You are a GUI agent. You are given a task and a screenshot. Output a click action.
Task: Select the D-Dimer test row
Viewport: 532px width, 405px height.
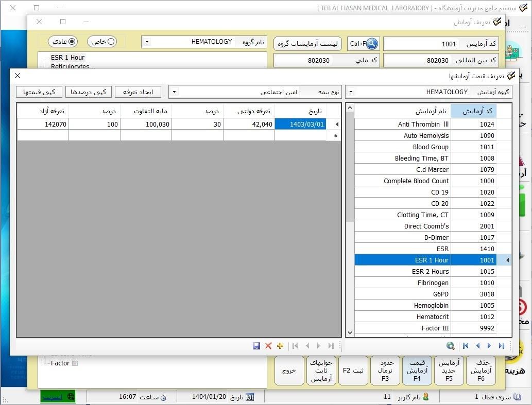tap(425, 237)
